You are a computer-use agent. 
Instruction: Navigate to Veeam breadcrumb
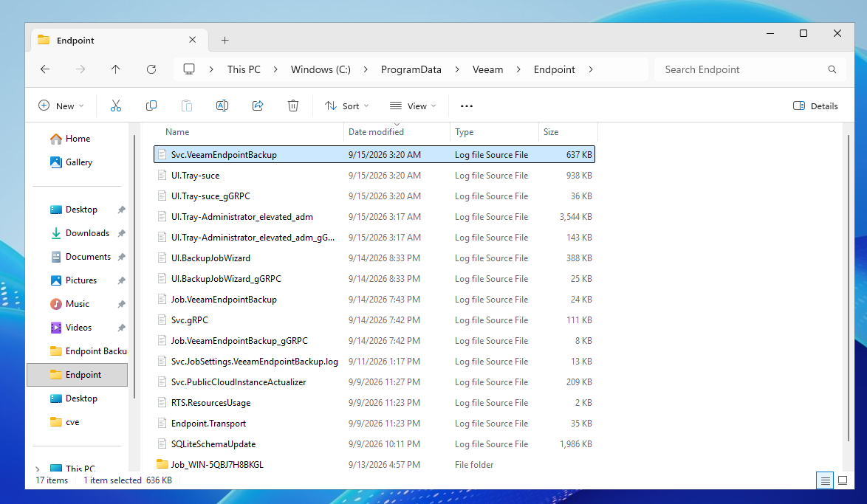point(487,69)
